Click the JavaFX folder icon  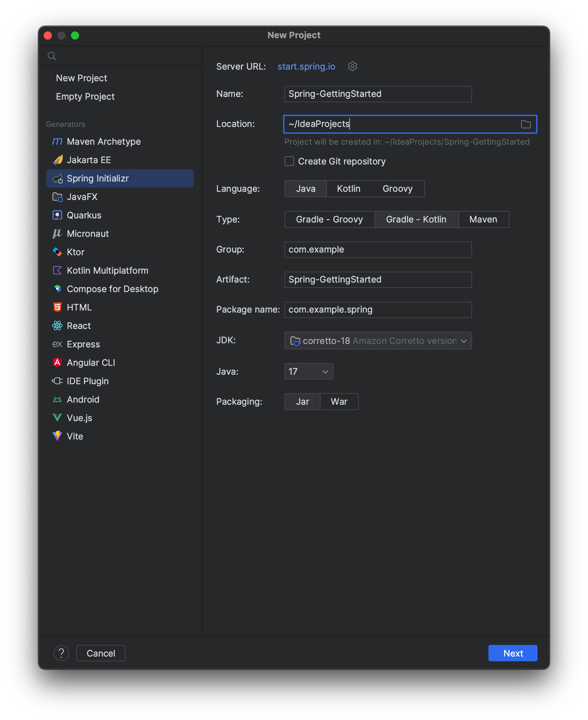tap(57, 197)
